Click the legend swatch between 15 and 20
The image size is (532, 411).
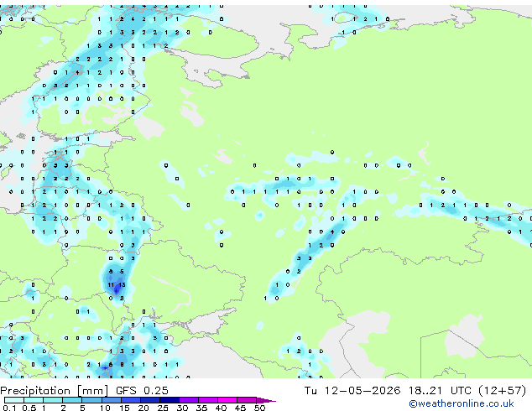[130, 400]
